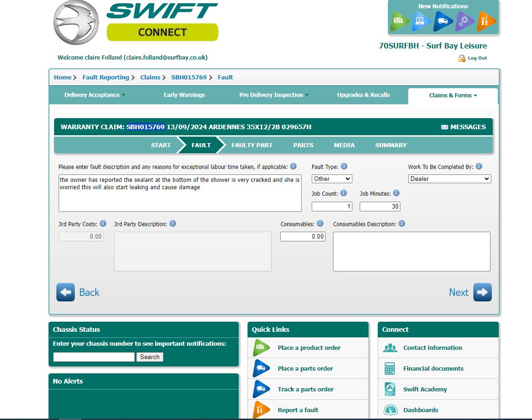Screen dimensions: 532x420
Task: Click the SBH015769 breadcrumb link
Action: (189, 77)
